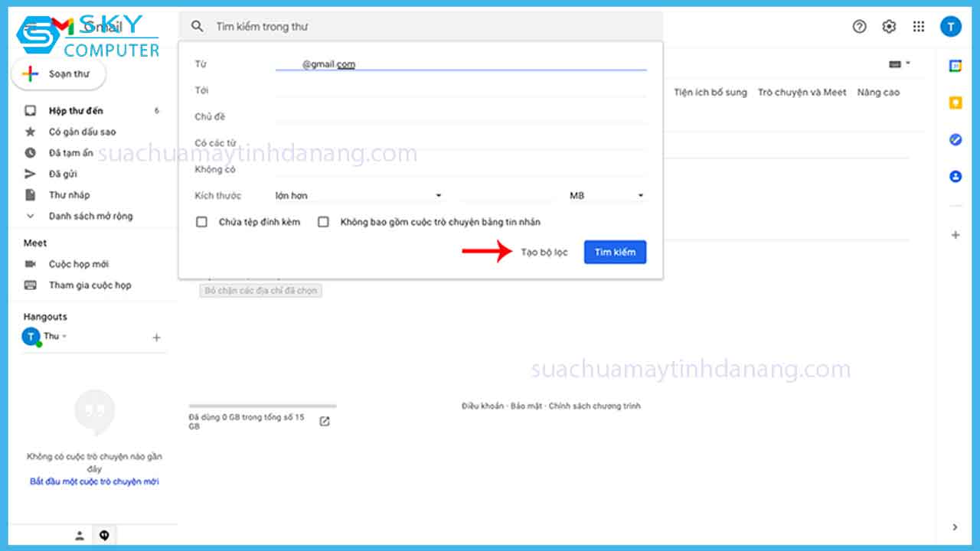
Task: Open the Google apps grid
Action: (x=918, y=26)
